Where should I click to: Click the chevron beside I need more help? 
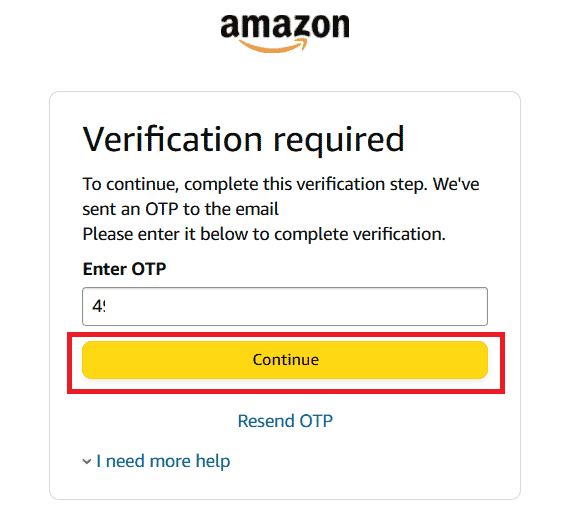point(86,462)
